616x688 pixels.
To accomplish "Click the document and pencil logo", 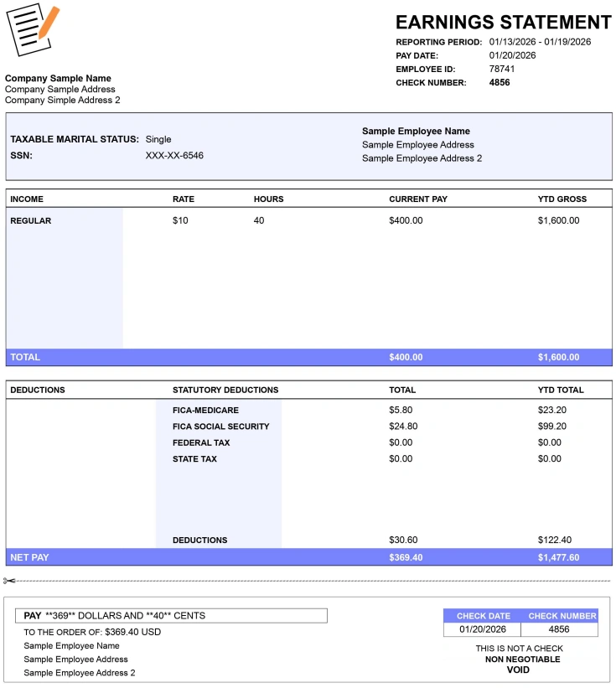I will [x=33, y=30].
